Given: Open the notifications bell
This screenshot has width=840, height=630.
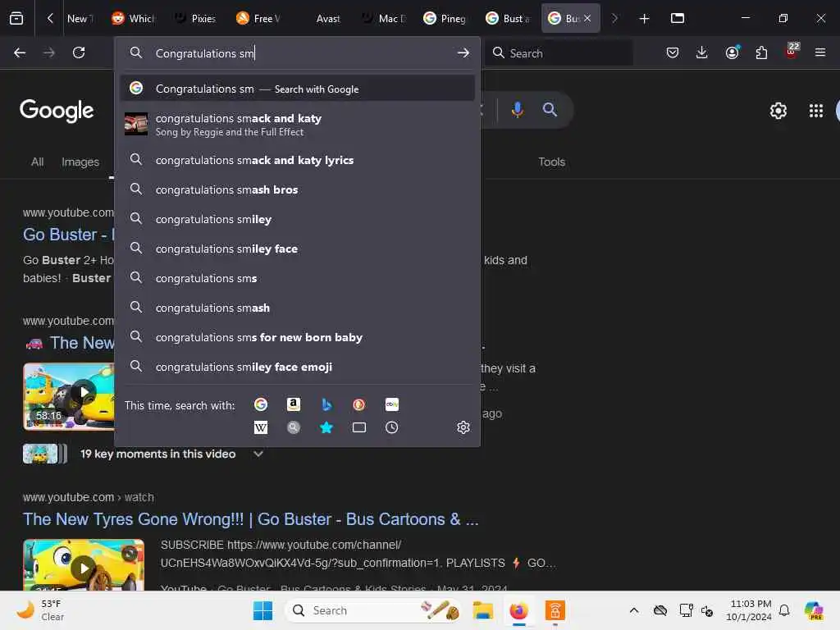Looking at the screenshot, I should click(784, 610).
